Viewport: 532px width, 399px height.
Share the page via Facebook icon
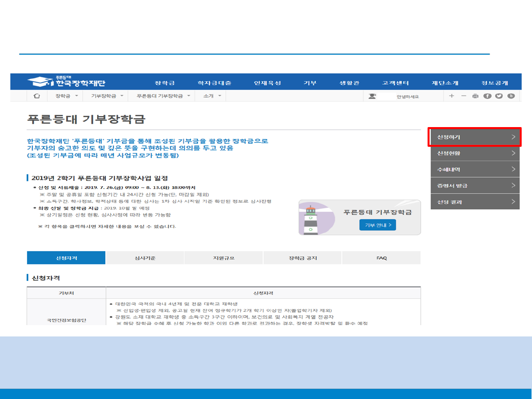(x=487, y=96)
